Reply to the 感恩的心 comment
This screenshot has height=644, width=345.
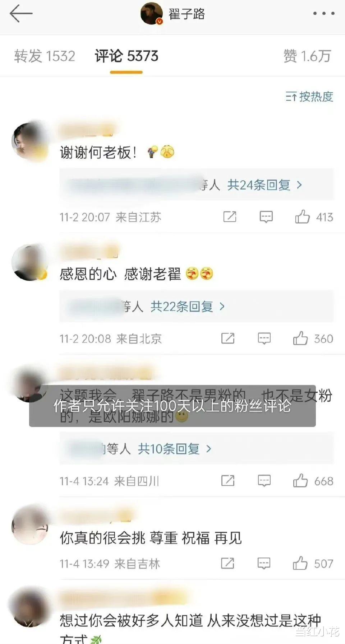[x=264, y=339]
